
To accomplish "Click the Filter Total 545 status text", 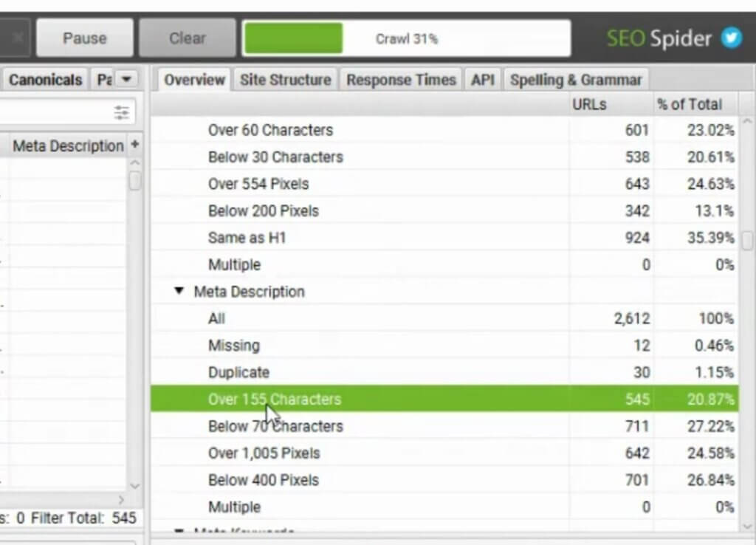I will 83,518.
